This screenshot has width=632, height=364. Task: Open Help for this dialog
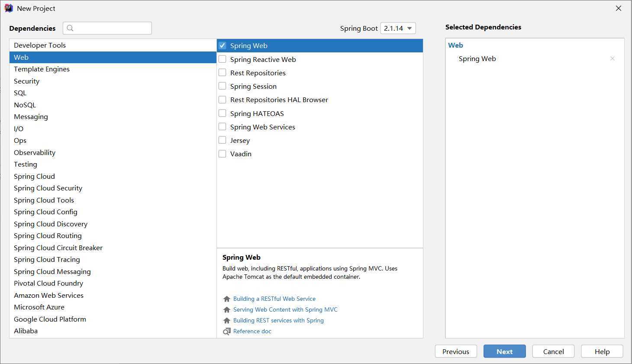[602, 351]
